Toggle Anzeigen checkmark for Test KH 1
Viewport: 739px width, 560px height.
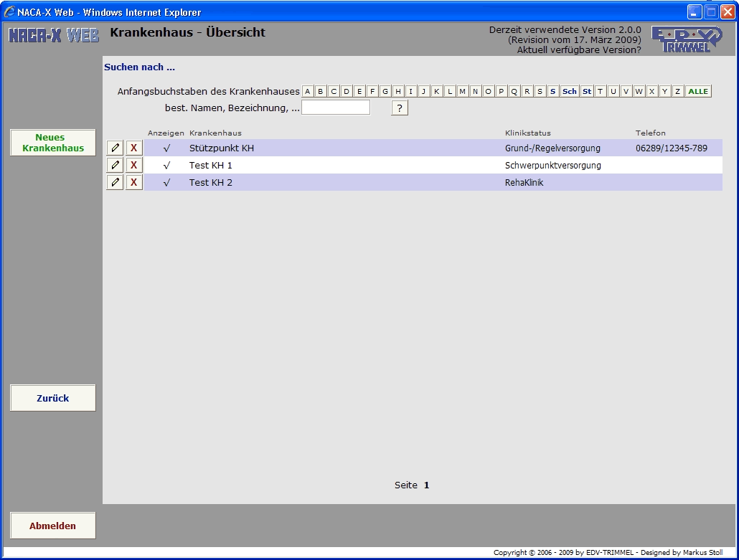(166, 166)
